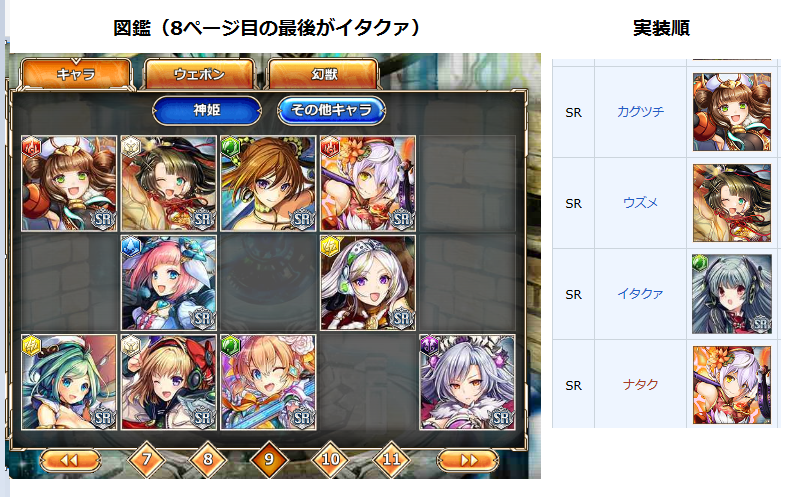Select green-haired thunder SR character card
799x497 pixels.
(x=69, y=382)
